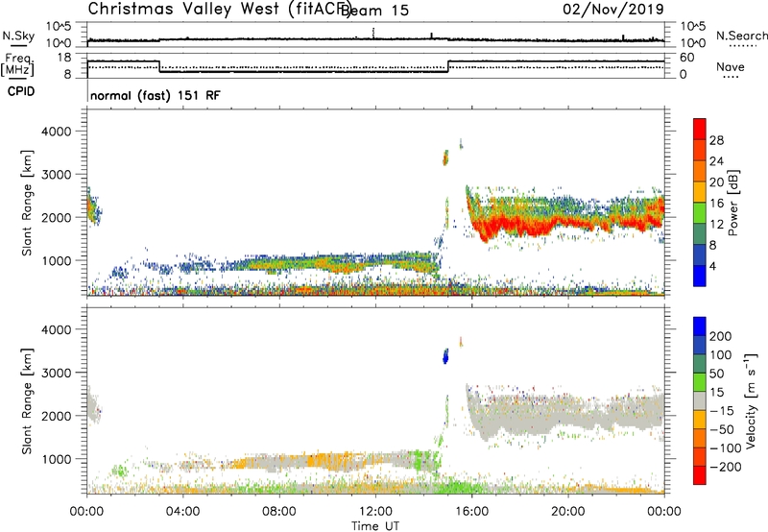The width and height of the screenshot is (768, 532).
Task: Click the "18" tick on the frequency axis
Action: pos(64,58)
